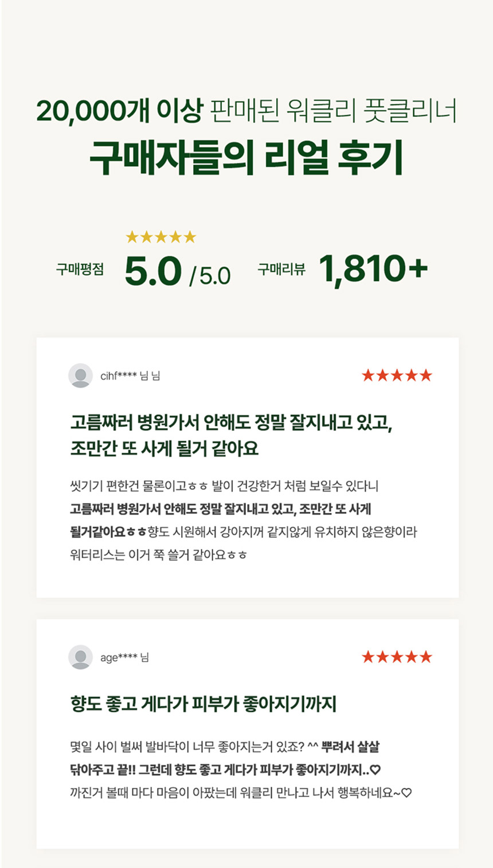Click the 1,810+ review count
Viewport: 493px width, 868px height.
373,269
